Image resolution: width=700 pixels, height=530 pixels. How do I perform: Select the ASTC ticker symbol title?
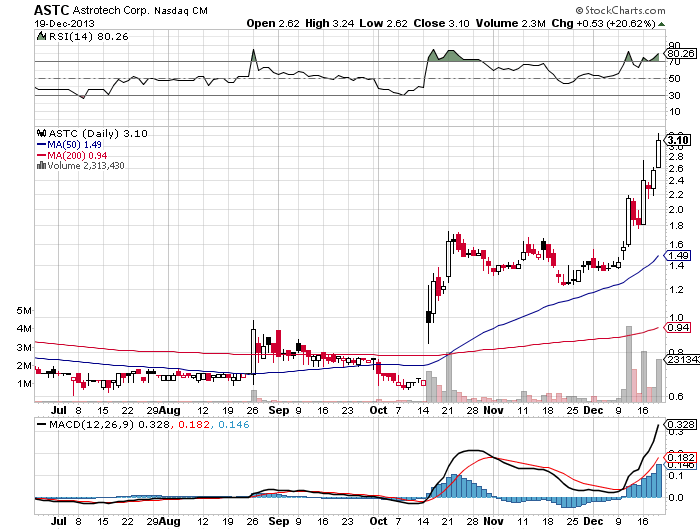click(x=52, y=10)
